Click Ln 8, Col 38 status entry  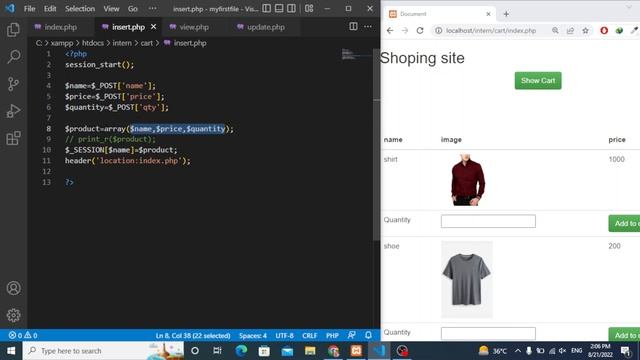(x=193, y=336)
